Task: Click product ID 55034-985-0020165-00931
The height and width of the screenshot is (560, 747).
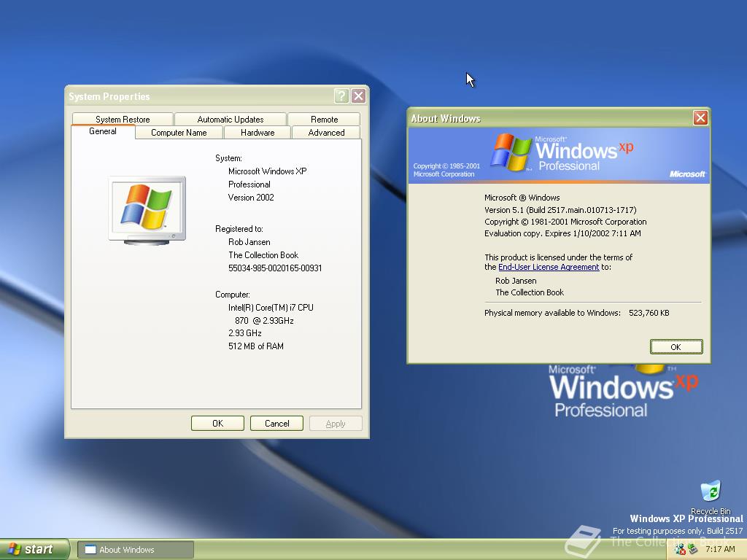Action: 275,268
